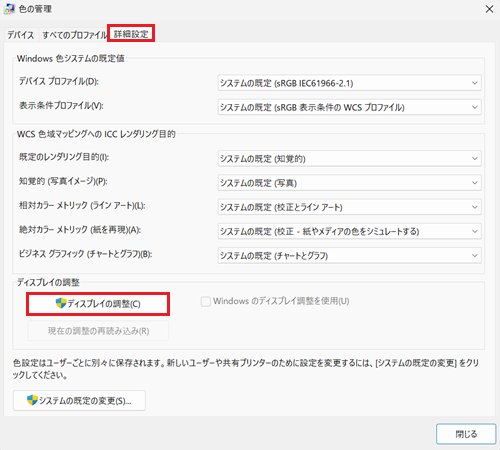
Task: Click the 表示条件プロファイル(V): label
Action: click(x=61, y=106)
